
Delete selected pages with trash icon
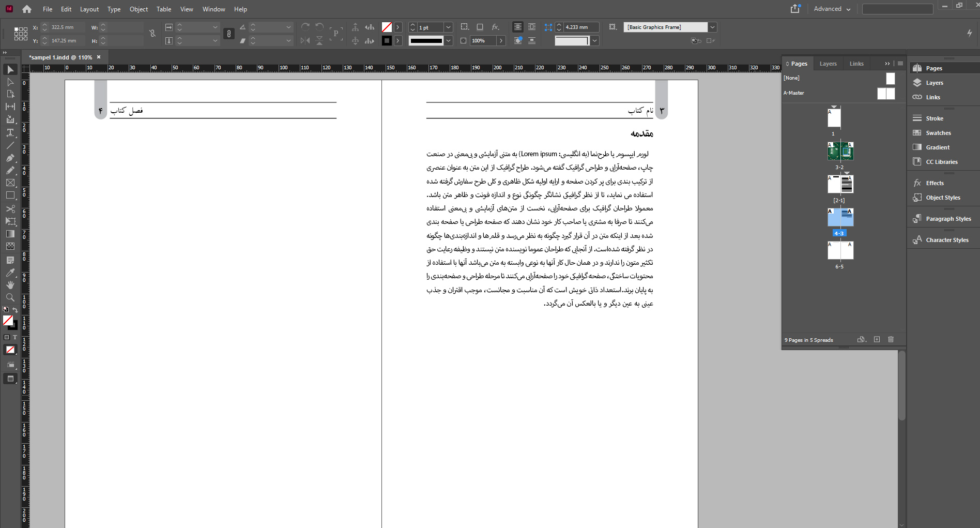tap(891, 339)
